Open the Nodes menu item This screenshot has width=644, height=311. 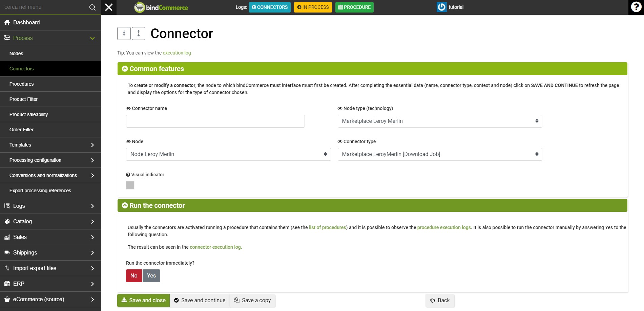pos(50,53)
